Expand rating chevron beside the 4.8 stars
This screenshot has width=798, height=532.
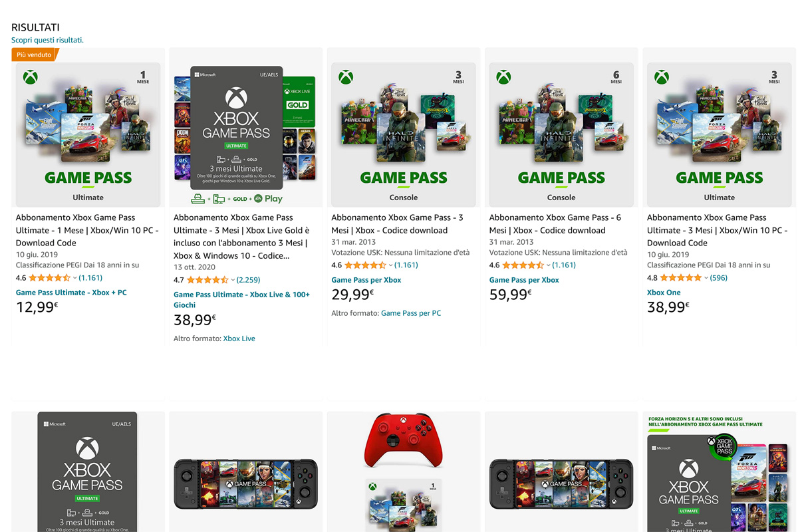tap(706, 278)
